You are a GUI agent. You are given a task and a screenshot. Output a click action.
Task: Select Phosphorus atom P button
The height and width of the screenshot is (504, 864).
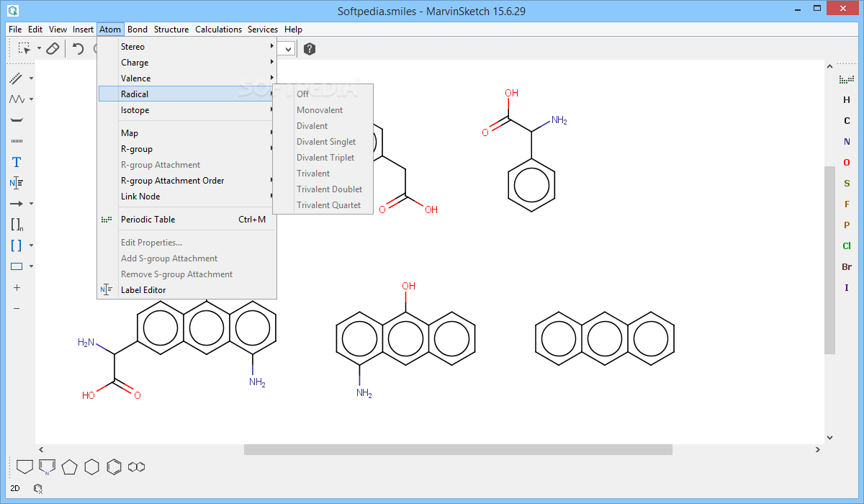click(x=847, y=225)
